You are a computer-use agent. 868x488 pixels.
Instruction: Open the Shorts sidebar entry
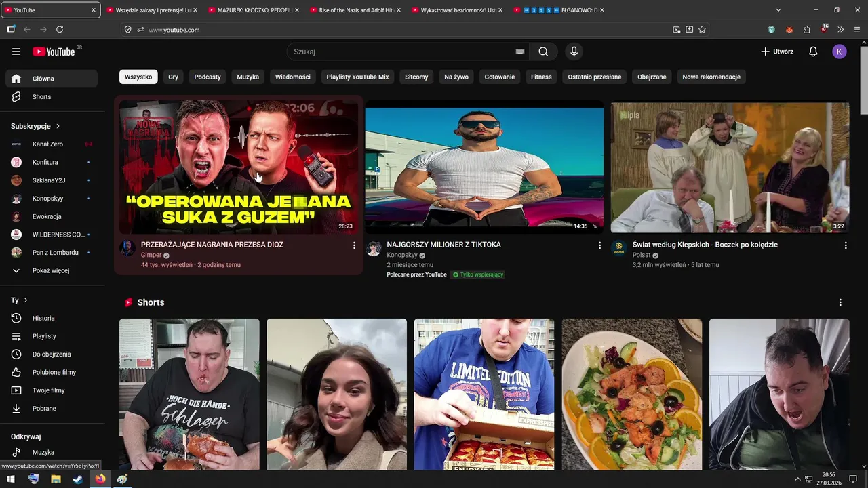click(x=52, y=97)
